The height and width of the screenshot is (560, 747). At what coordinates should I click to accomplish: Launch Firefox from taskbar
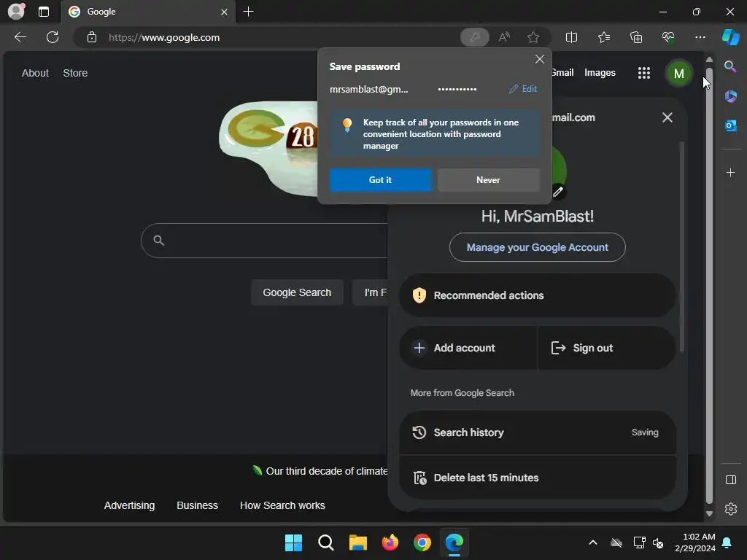(x=390, y=542)
